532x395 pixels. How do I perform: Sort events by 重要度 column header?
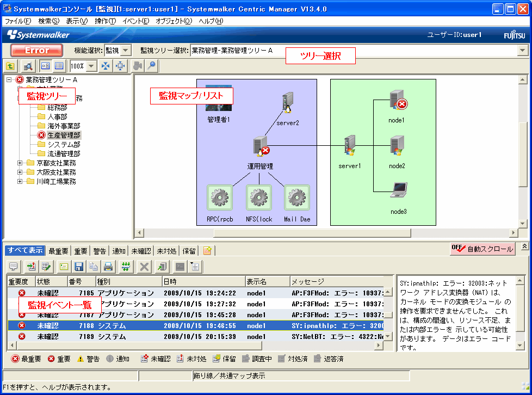coord(21,282)
